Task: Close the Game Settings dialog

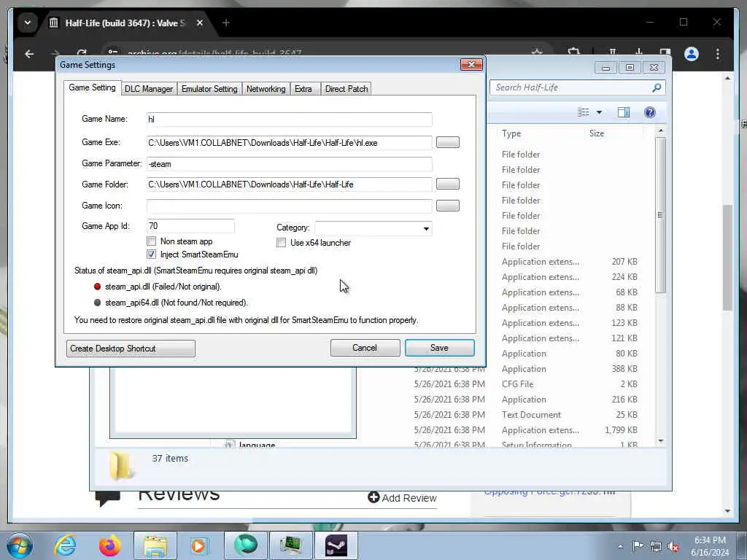Action: tap(471, 64)
